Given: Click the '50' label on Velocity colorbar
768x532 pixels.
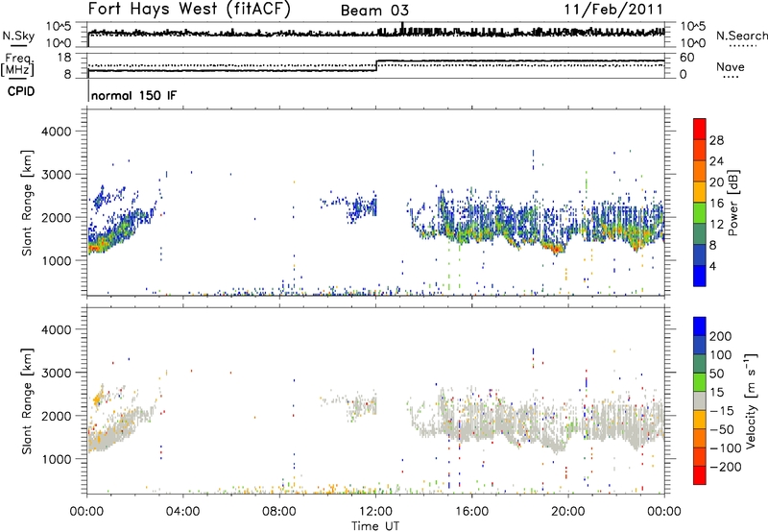Looking at the screenshot, I should click(x=716, y=374).
